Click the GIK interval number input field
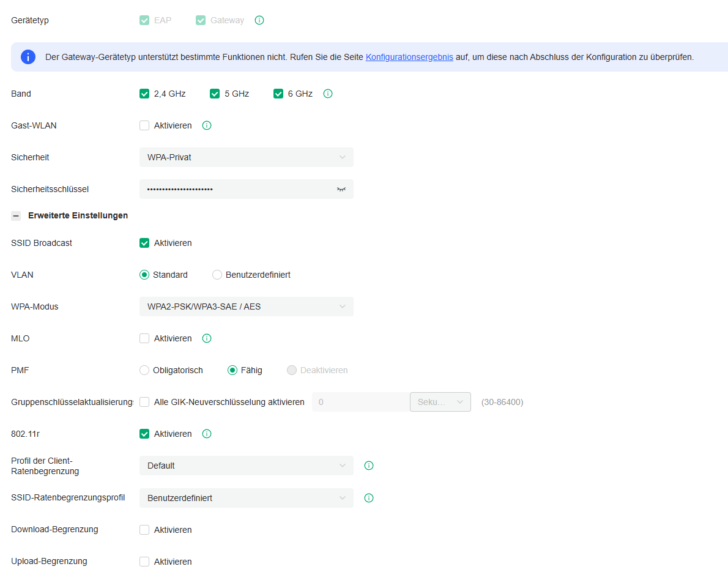The height and width of the screenshot is (572, 728). [360, 402]
